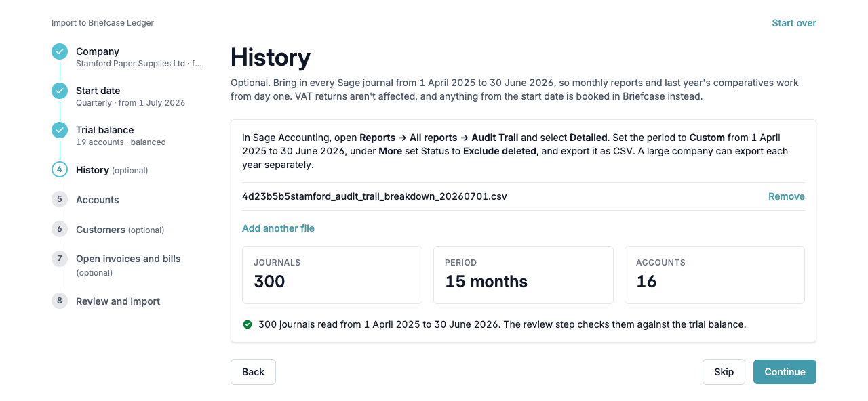Click the Period 15 months card
Screen dimensions: 868x401
524,275
